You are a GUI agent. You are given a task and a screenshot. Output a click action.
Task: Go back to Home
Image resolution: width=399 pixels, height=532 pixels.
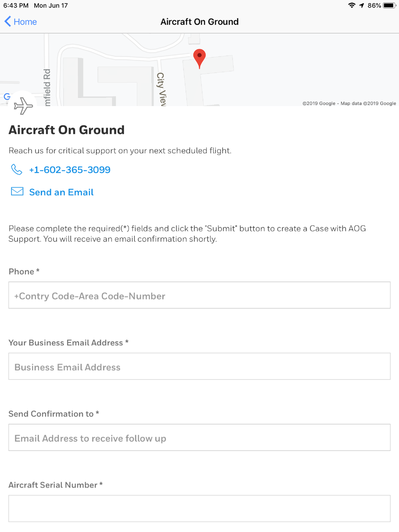tap(25, 22)
